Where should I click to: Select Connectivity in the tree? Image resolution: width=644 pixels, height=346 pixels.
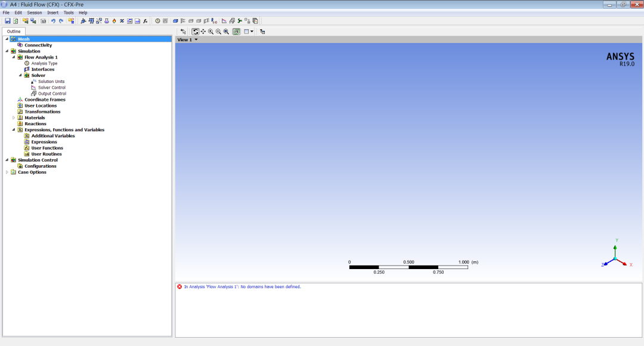click(x=38, y=45)
